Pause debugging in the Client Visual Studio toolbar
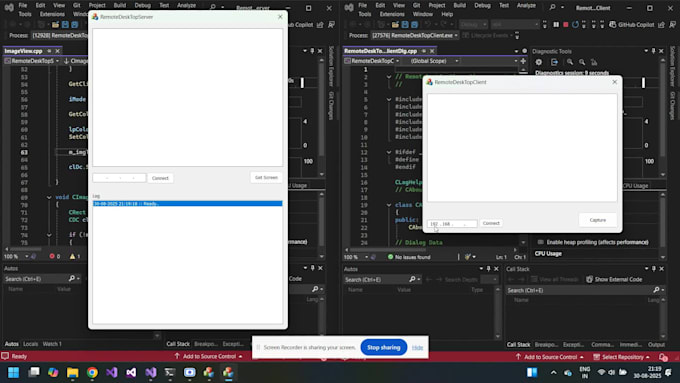This screenshot has width=680, height=383. [x=556, y=25]
